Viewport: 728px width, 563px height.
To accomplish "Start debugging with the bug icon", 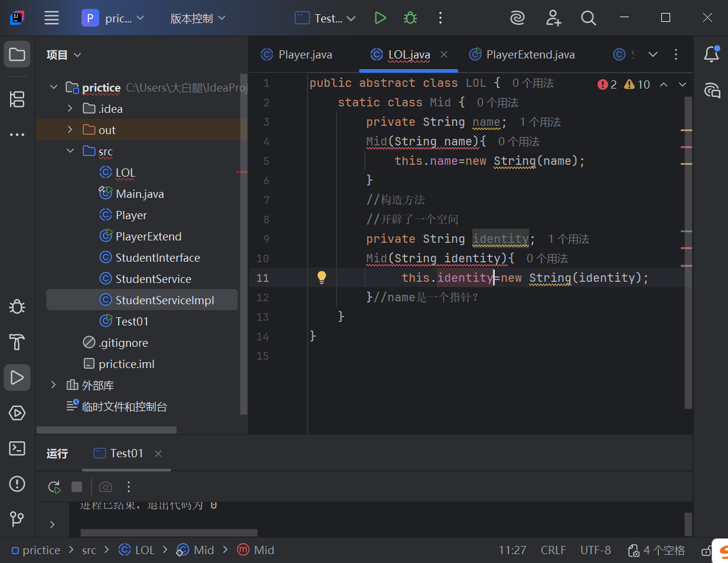I will tap(410, 18).
